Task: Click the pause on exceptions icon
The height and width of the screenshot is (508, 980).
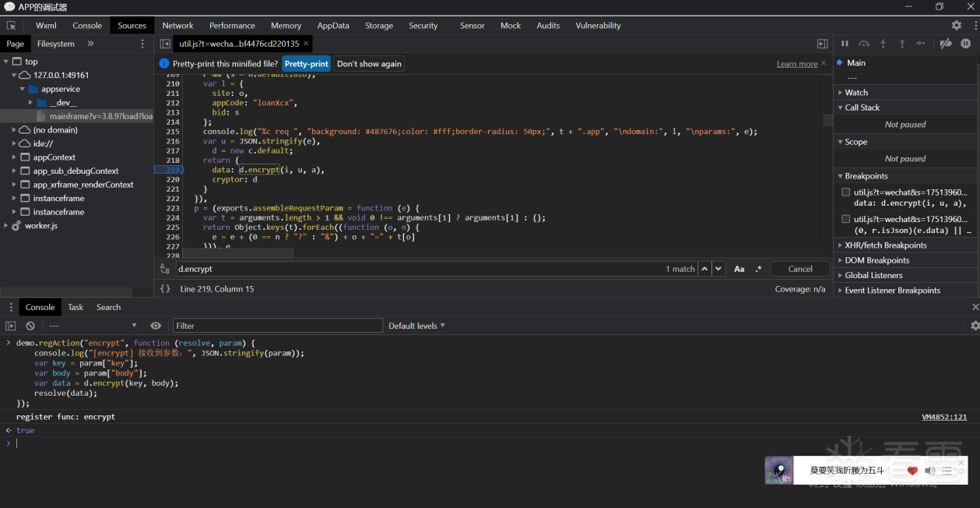Action: (x=966, y=44)
